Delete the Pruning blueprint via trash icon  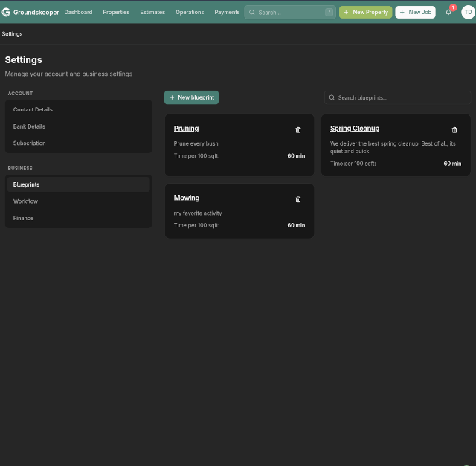tap(298, 130)
